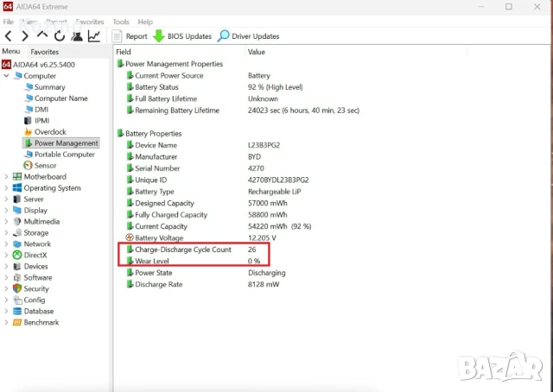The height and width of the screenshot is (392, 553).
Task: Open Summary under Computer
Action: click(45, 87)
